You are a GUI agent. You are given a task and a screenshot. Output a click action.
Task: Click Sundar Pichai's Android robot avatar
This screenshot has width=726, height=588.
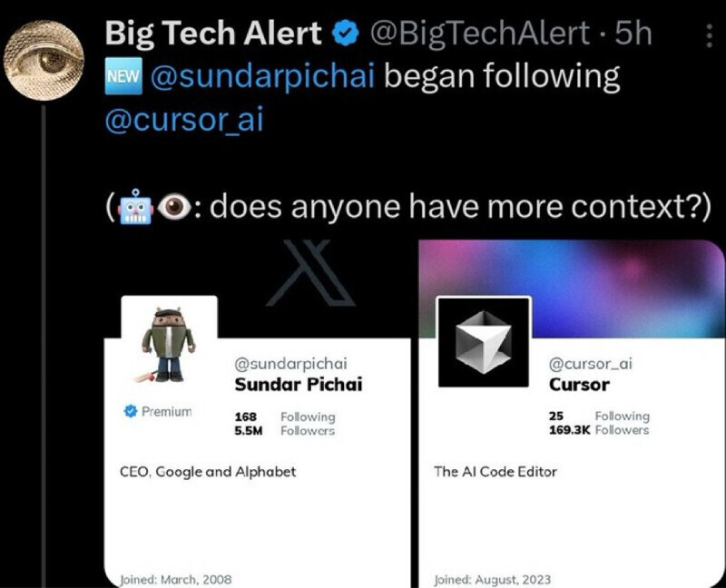click(169, 345)
